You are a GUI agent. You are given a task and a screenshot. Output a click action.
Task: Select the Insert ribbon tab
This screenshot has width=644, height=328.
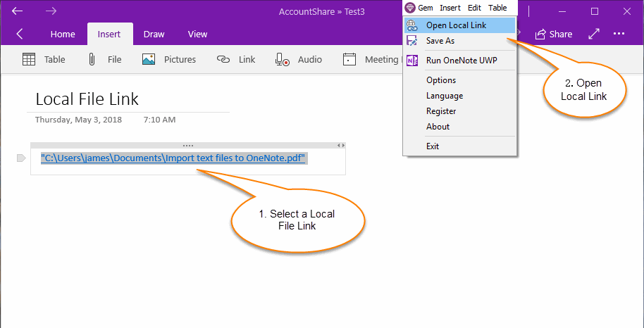click(109, 34)
